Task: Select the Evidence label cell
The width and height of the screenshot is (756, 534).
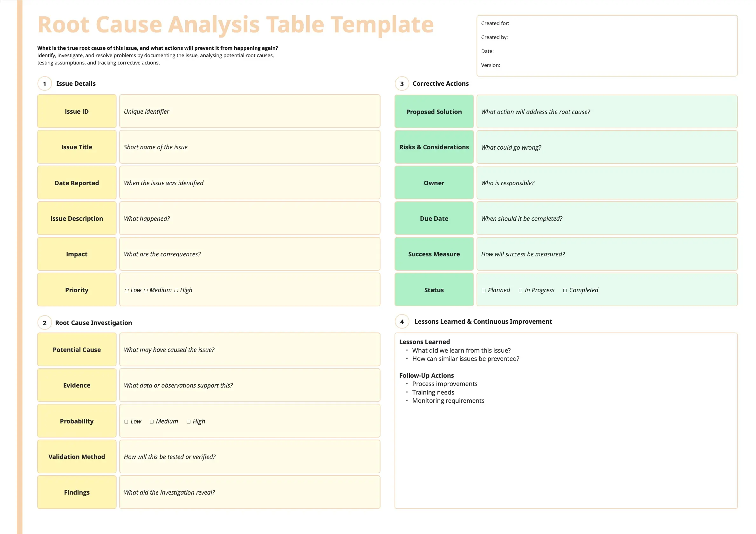Action: 77,385
